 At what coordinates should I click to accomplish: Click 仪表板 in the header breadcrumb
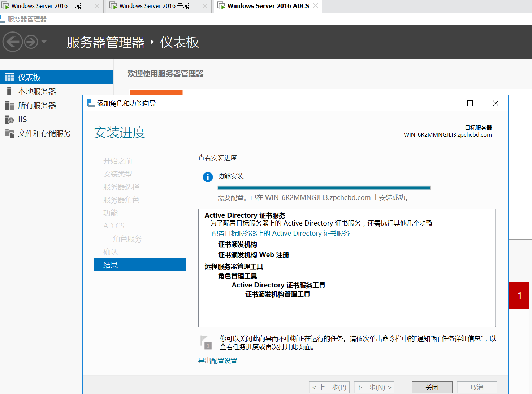pyautogui.click(x=180, y=42)
